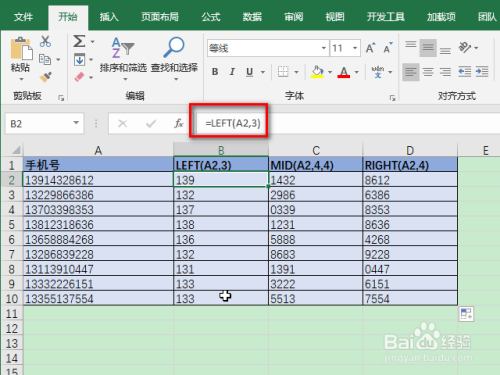Click the text orientation icon

click(x=464, y=48)
